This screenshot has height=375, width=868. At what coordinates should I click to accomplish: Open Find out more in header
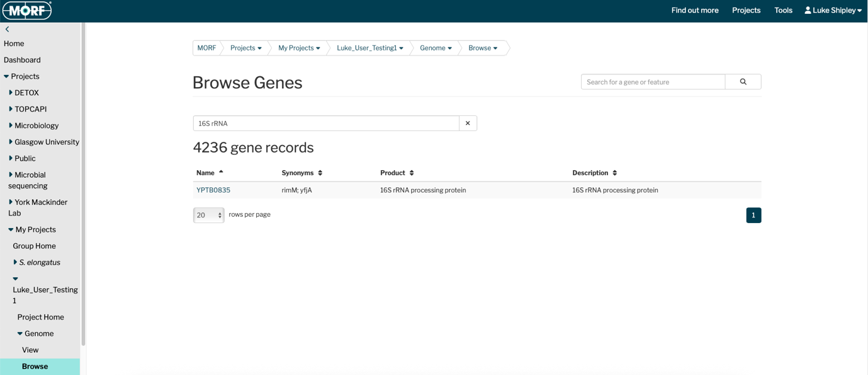tap(695, 11)
